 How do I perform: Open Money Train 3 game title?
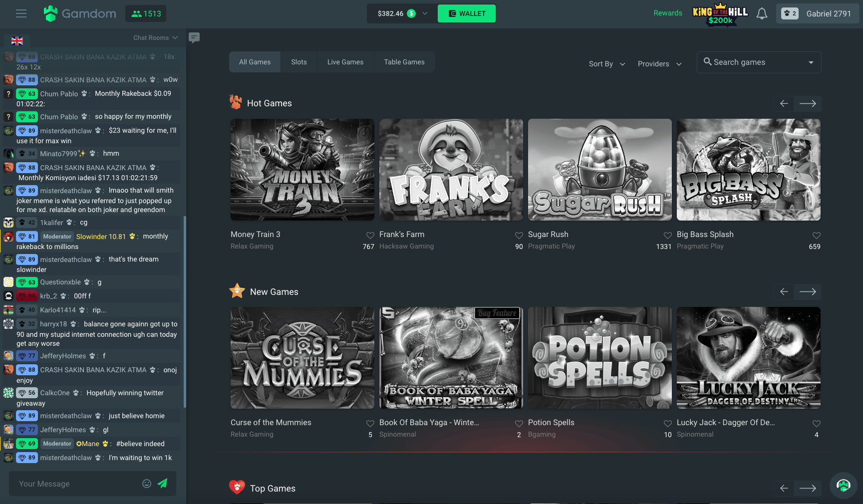256,234
